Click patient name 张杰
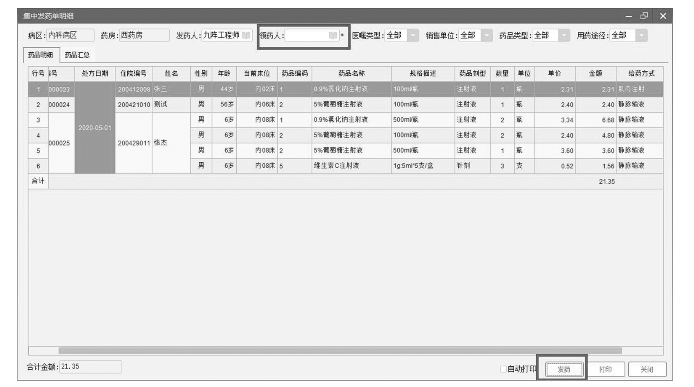 [171, 143]
